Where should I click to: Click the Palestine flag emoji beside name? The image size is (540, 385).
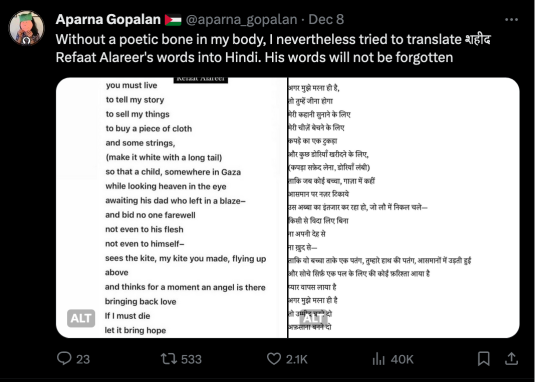click(174, 20)
